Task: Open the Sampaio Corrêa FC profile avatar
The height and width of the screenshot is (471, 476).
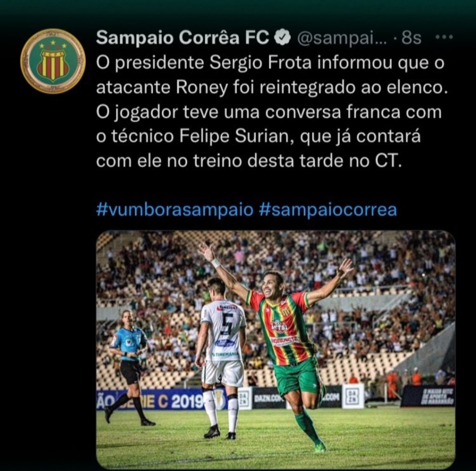Action: 53,61
